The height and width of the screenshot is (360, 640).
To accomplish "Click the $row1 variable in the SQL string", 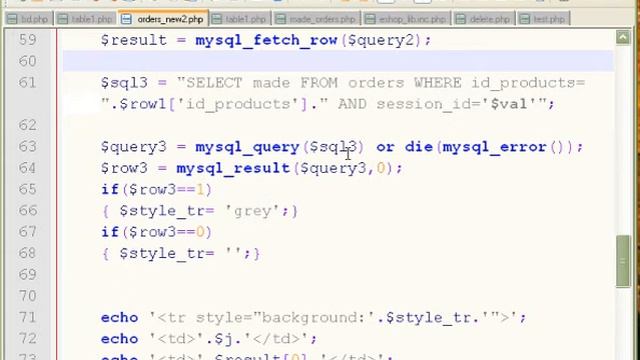I will pyautogui.click(x=143, y=104).
